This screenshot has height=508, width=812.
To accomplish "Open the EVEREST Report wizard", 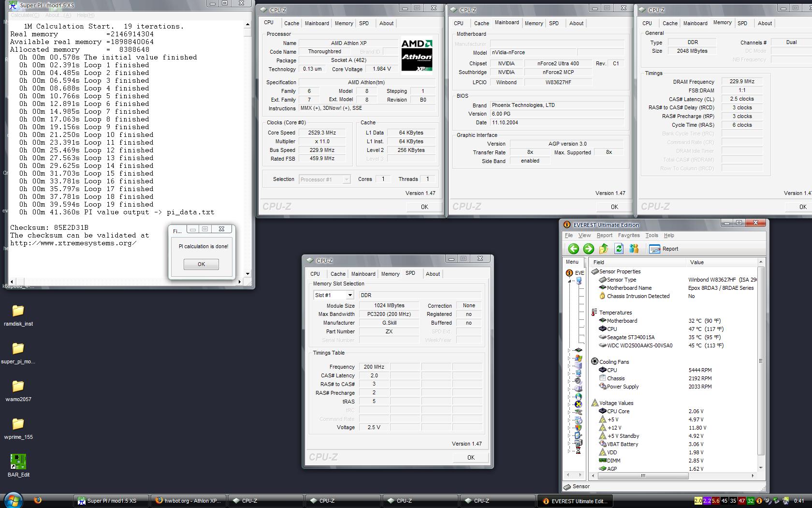I will point(664,249).
